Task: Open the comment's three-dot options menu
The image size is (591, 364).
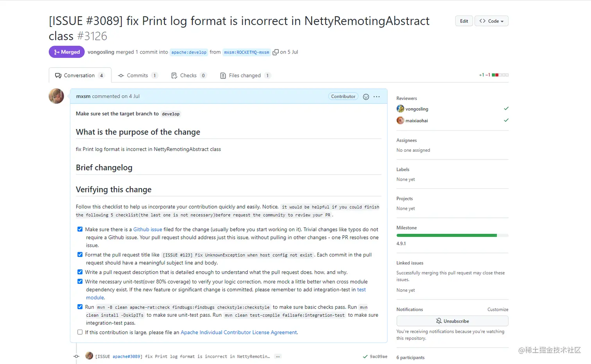Action: pyautogui.click(x=376, y=97)
